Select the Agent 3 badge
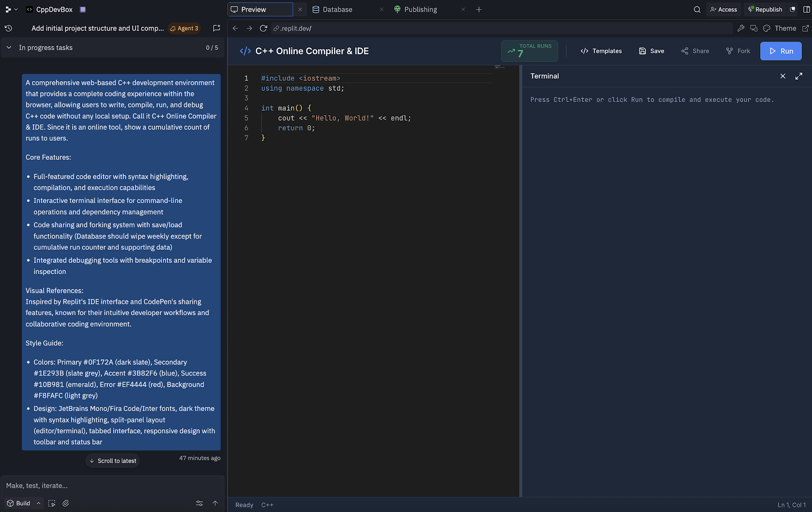812x512 pixels. pyautogui.click(x=184, y=28)
